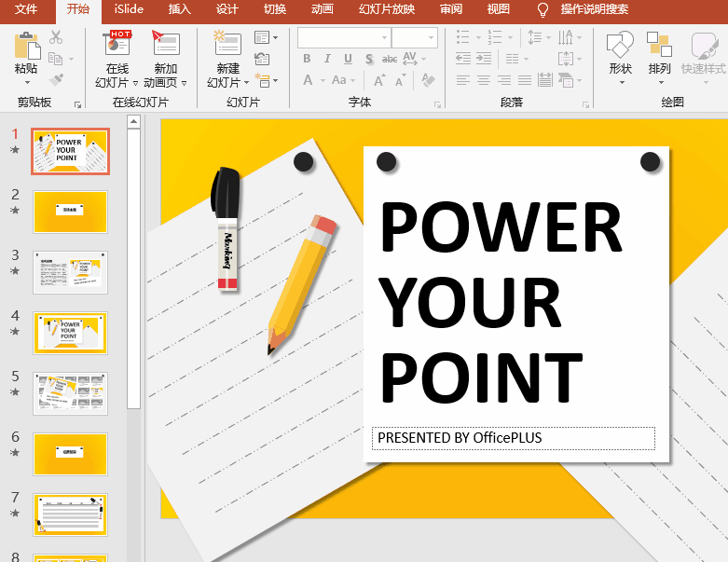
Task: Switch to the View tab
Action: [x=498, y=9]
